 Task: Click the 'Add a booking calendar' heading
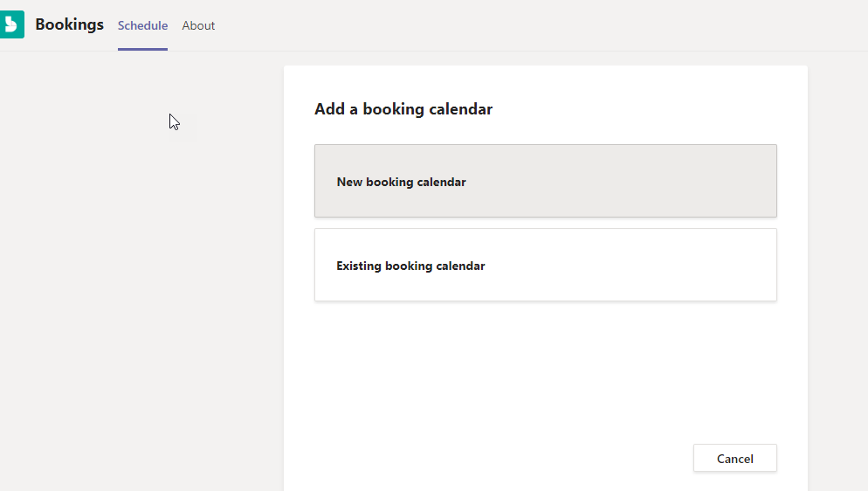tap(403, 109)
